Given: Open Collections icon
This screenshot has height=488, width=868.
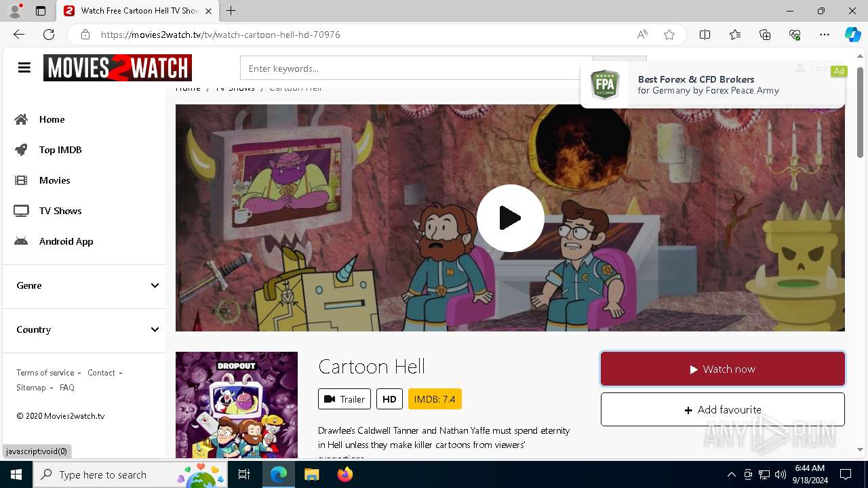Looking at the screenshot, I should coord(765,35).
